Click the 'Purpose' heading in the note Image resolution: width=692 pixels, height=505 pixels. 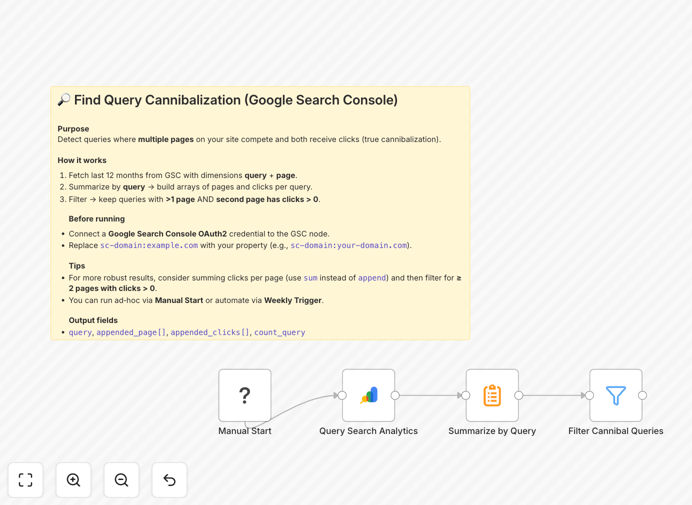click(x=73, y=129)
